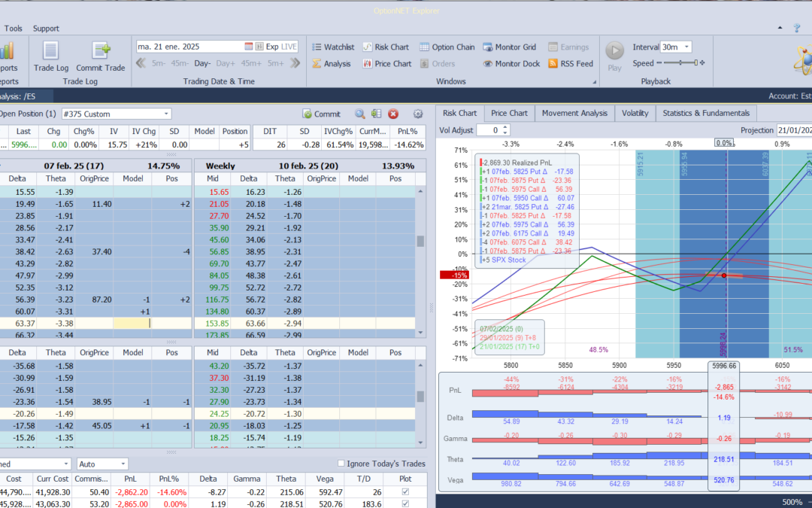The height and width of the screenshot is (508, 812).
Task: Click the red delete position icon
Action: pyautogui.click(x=393, y=114)
